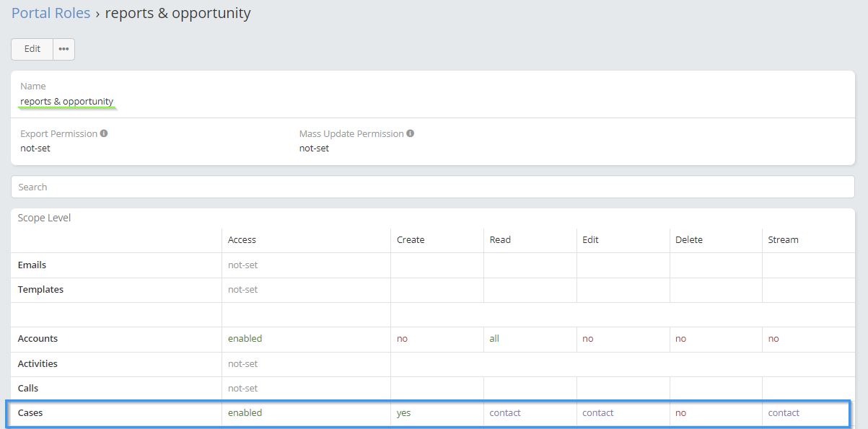Viewport: 868px width, 429px height.
Task: Click the Stream column header
Action: tap(784, 240)
